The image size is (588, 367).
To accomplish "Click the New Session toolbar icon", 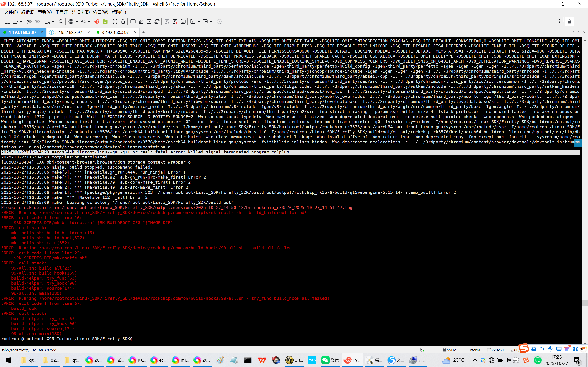I will (x=7, y=22).
